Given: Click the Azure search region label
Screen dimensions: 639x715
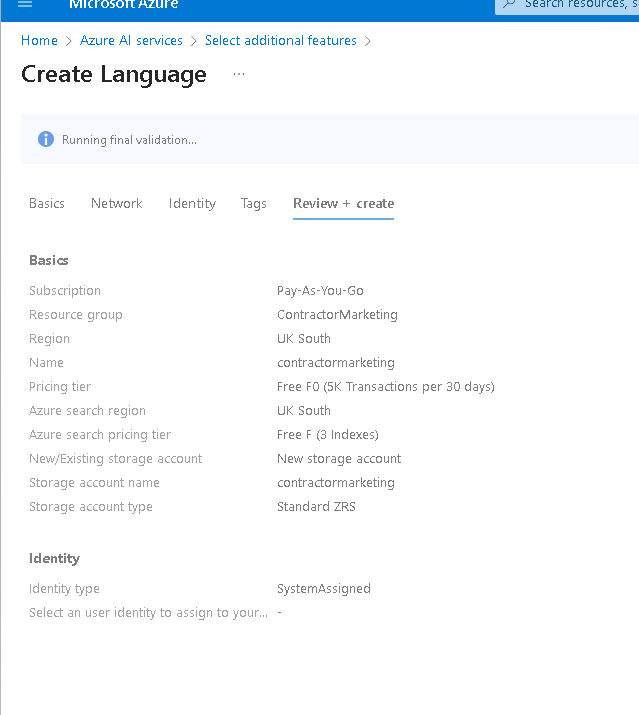Looking at the screenshot, I should [x=87, y=411].
